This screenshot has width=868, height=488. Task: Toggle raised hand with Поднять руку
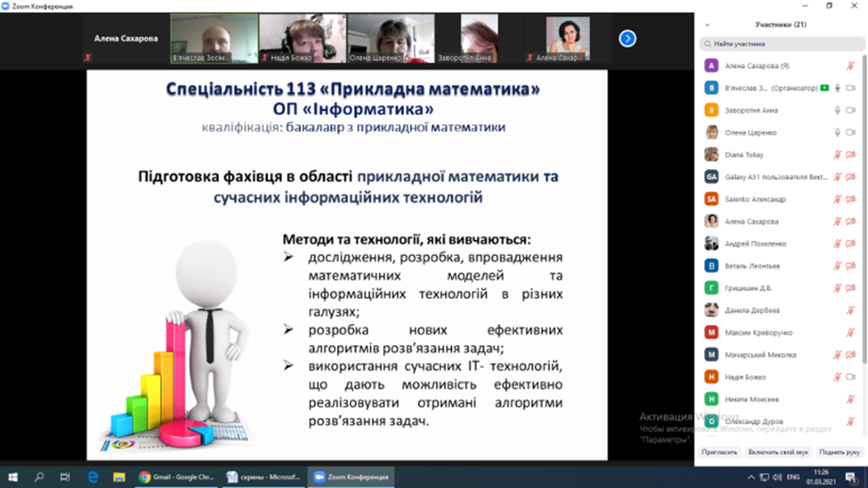click(839, 452)
